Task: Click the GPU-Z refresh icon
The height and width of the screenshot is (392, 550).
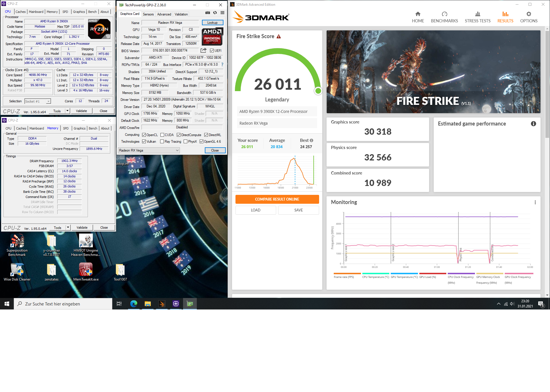Action: (x=215, y=13)
